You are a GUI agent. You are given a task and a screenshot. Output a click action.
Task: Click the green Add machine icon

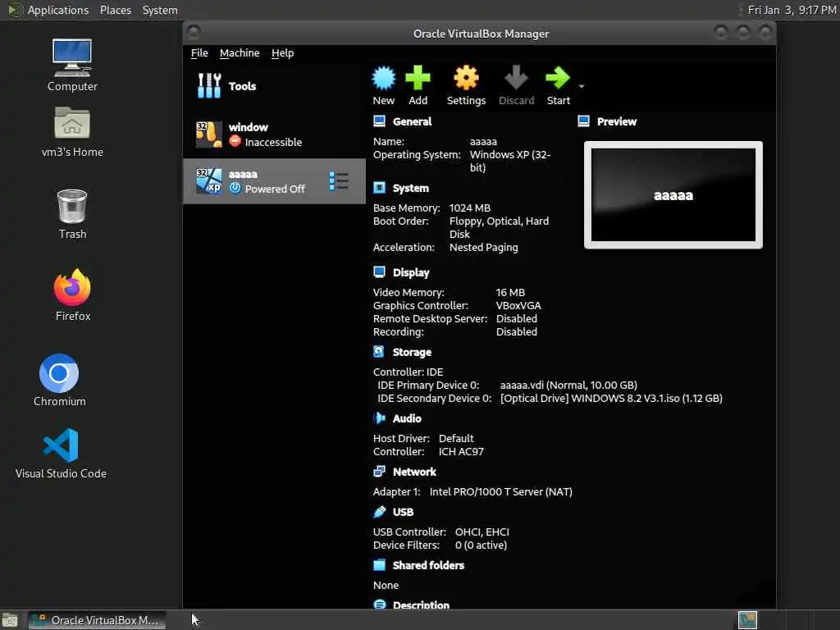point(418,78)
